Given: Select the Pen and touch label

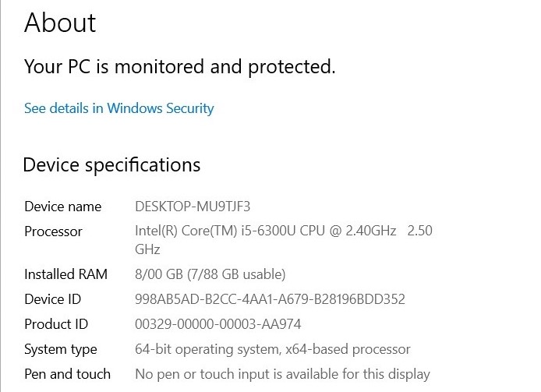Looking at the screenshot, I should (x=67, y=374).
